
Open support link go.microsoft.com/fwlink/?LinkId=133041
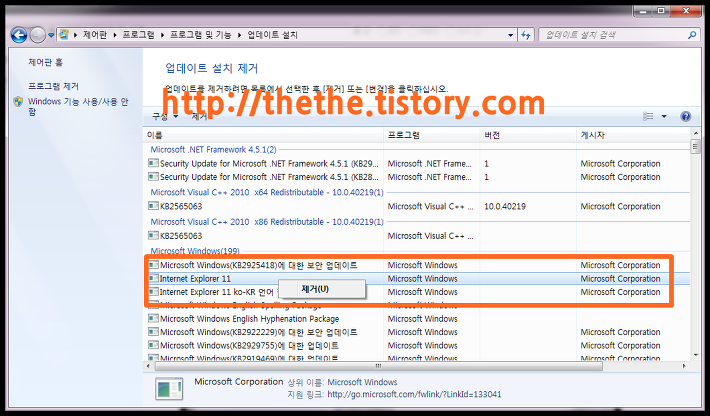414,394
